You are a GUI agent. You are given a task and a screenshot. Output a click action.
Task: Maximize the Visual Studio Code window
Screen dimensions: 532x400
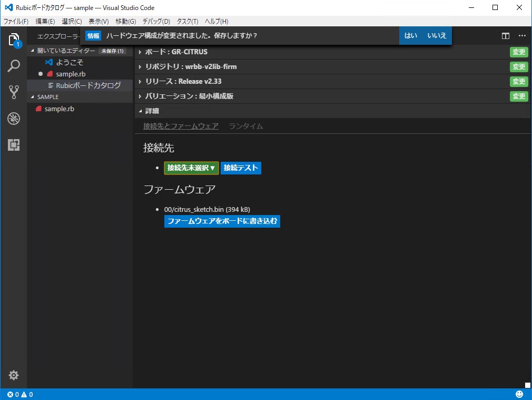point(495,7)
